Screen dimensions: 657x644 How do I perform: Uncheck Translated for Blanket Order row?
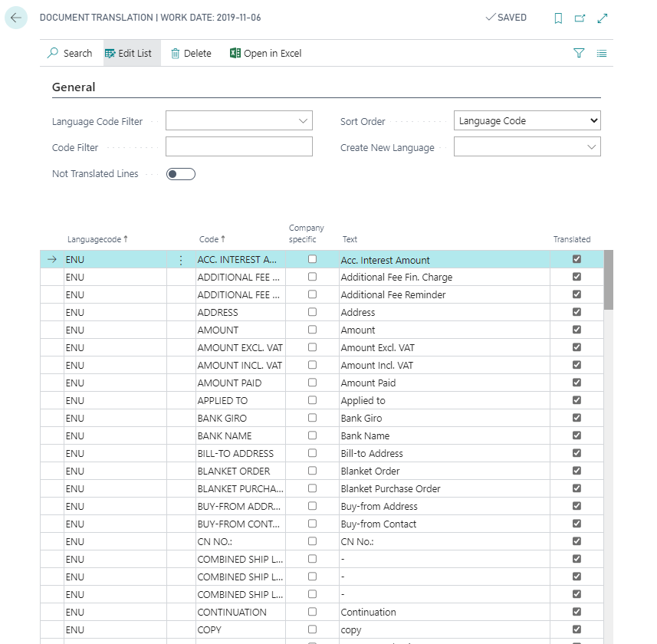point(577,471)
